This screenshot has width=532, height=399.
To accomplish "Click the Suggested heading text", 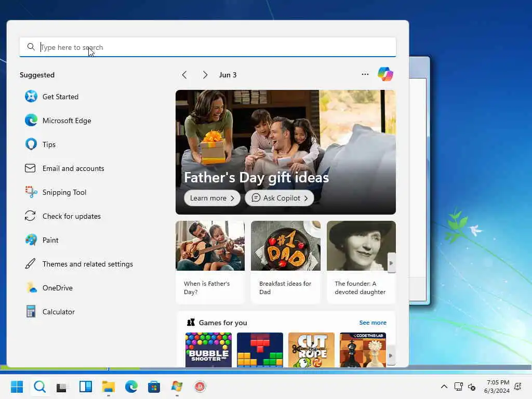I will (37, 75).
